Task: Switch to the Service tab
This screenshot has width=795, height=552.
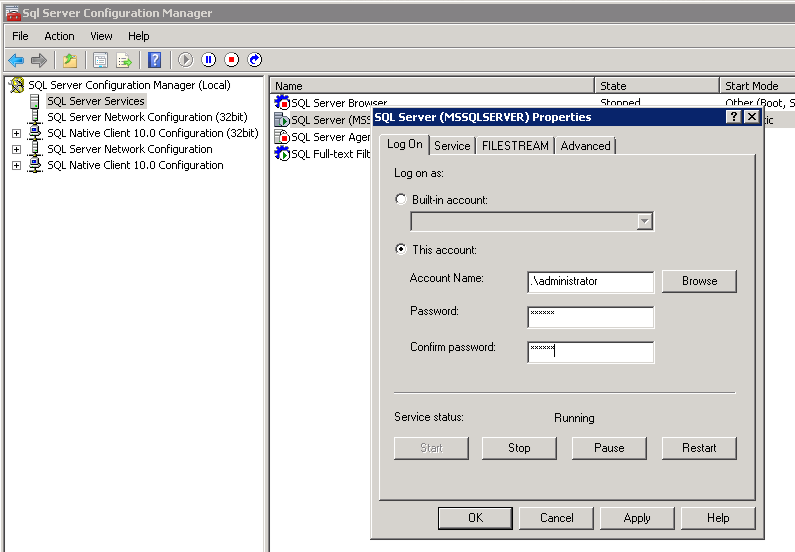Action: click(x=452, y=146)
